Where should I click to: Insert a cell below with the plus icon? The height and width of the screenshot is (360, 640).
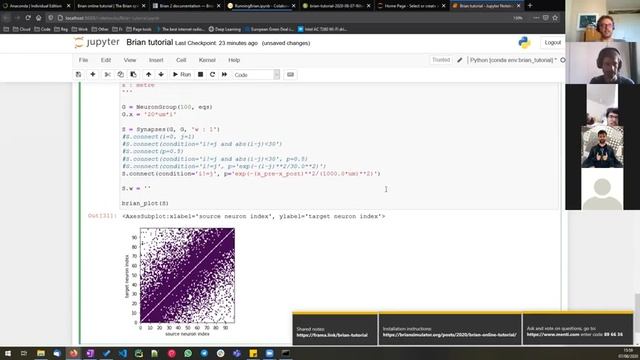coord(93,75)
